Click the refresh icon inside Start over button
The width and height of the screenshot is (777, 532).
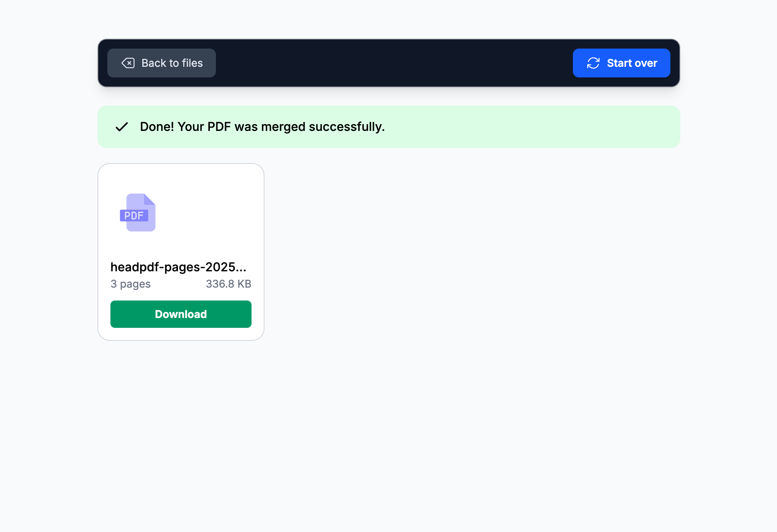pyautogui.click(x=593, y=63)
